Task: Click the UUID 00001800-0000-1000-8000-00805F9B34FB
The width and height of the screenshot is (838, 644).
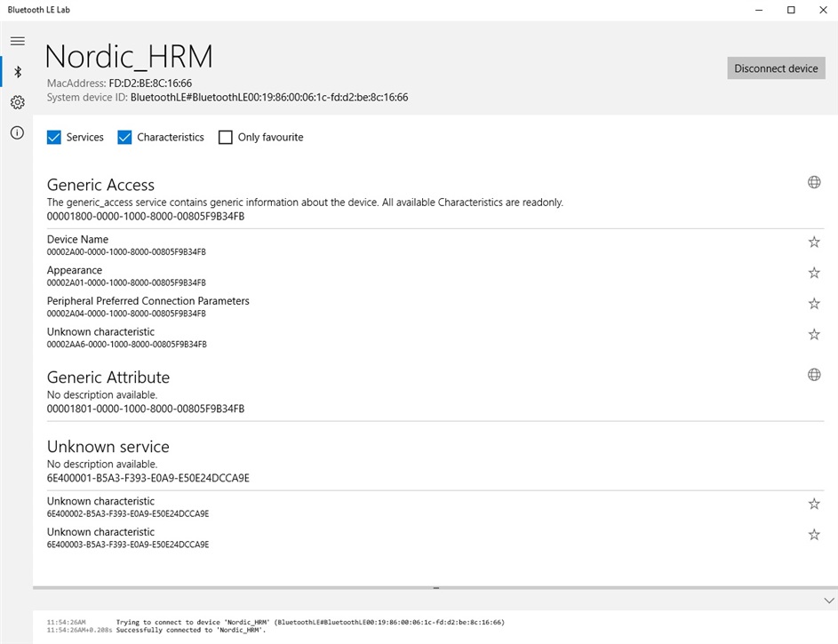Action: [x=146, y=216]
